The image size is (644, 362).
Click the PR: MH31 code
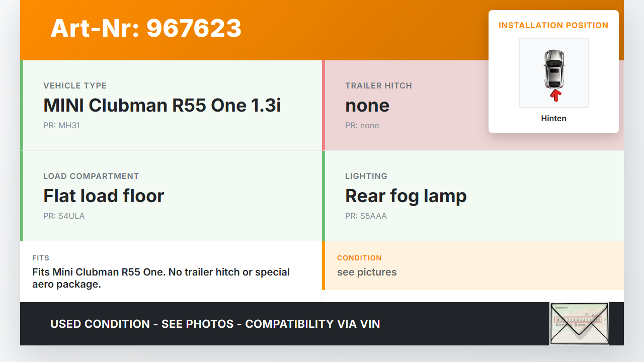pyautogui.click(x=61, y=126)
